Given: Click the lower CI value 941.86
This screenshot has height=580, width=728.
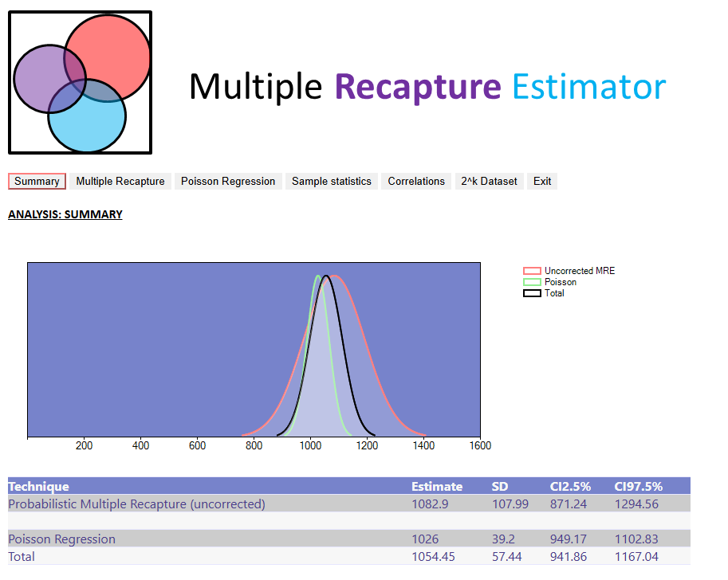Looking at the screenshot, I should pyautogui.click(x=569, y=557).
